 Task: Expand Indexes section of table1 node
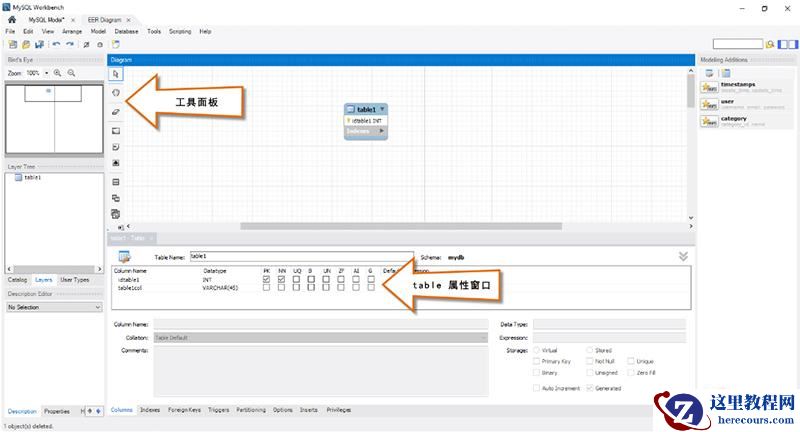coord(382,132)
